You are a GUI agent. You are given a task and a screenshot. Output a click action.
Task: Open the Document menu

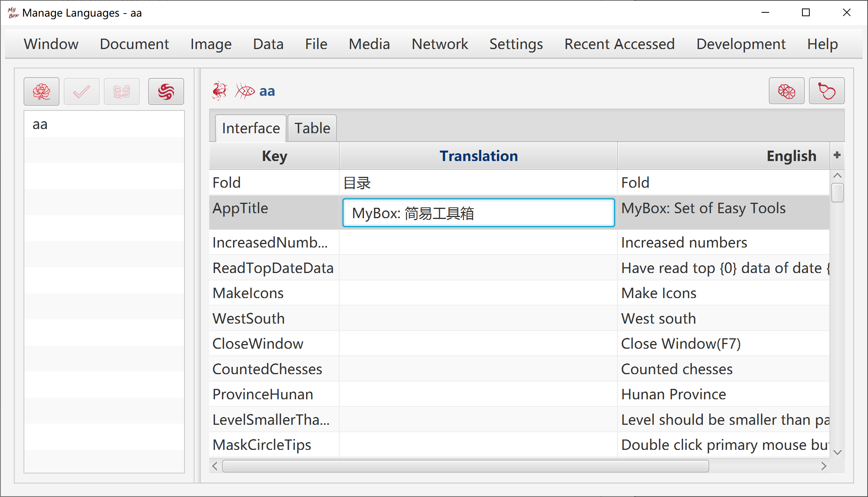coord(134,44)
